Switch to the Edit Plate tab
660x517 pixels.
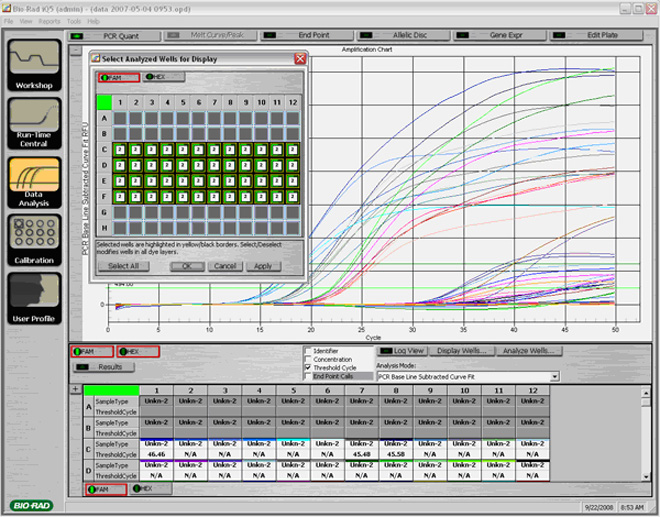pos(596,35)
